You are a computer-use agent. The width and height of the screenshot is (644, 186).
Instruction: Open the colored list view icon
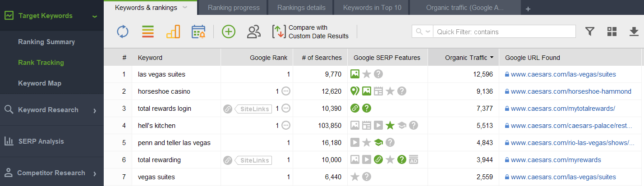click(x=148, y=32)
